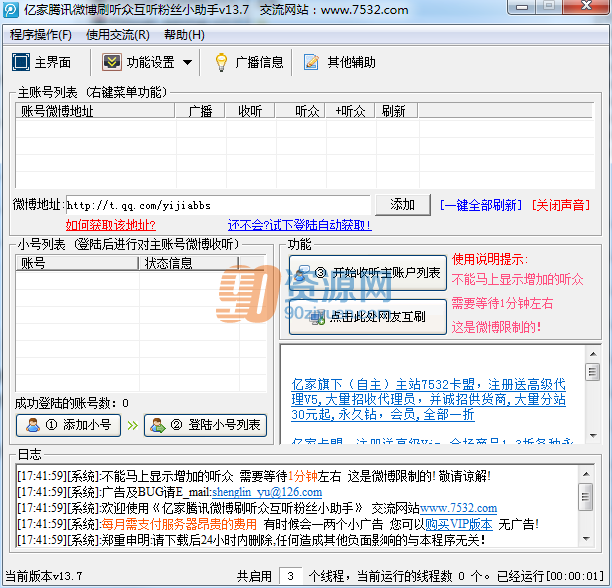Click the 听众 column header
Screen dimensions: 612x588
point(301,111)
